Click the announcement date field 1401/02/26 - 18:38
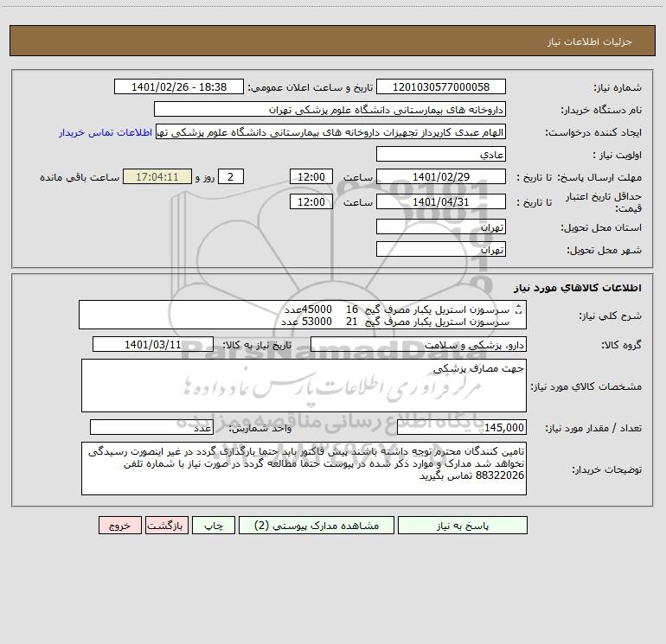Screen dimensions: 666x644 click(x=179, y=87)
